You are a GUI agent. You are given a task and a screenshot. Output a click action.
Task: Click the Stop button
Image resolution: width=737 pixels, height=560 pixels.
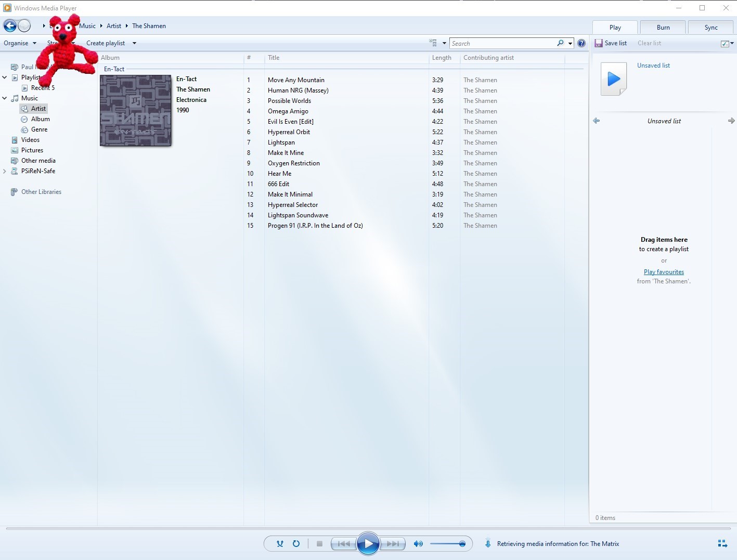[x=319, y=544]
